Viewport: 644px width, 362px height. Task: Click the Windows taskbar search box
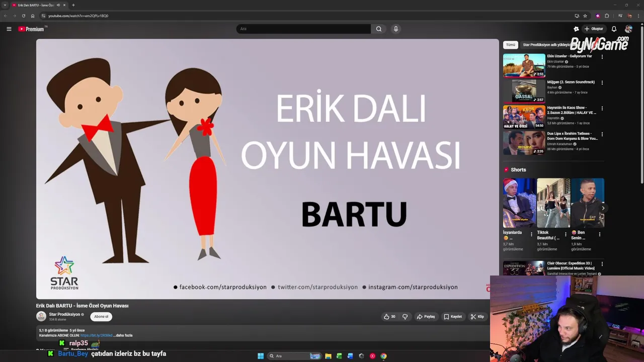295,356
